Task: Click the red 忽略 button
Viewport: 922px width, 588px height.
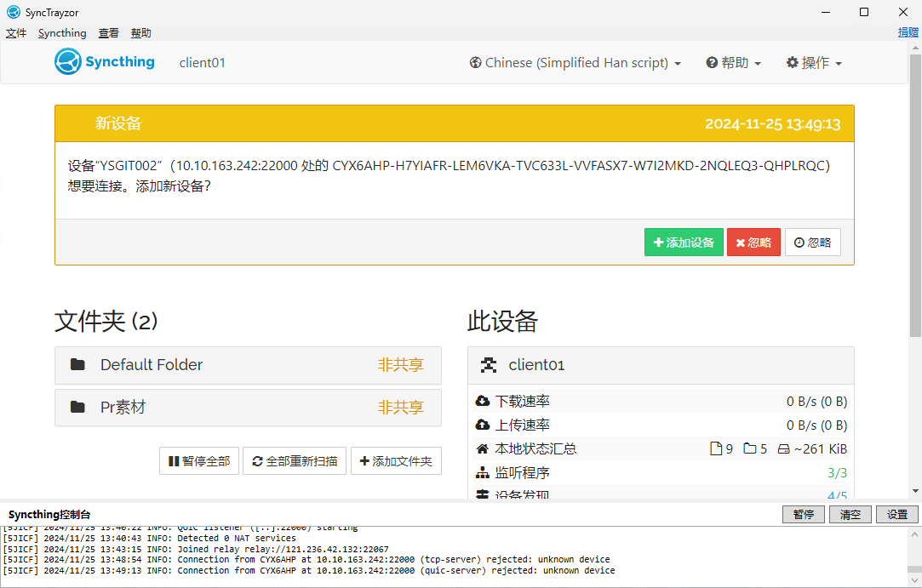Action: pyautogui.click(x=753, y=243)
